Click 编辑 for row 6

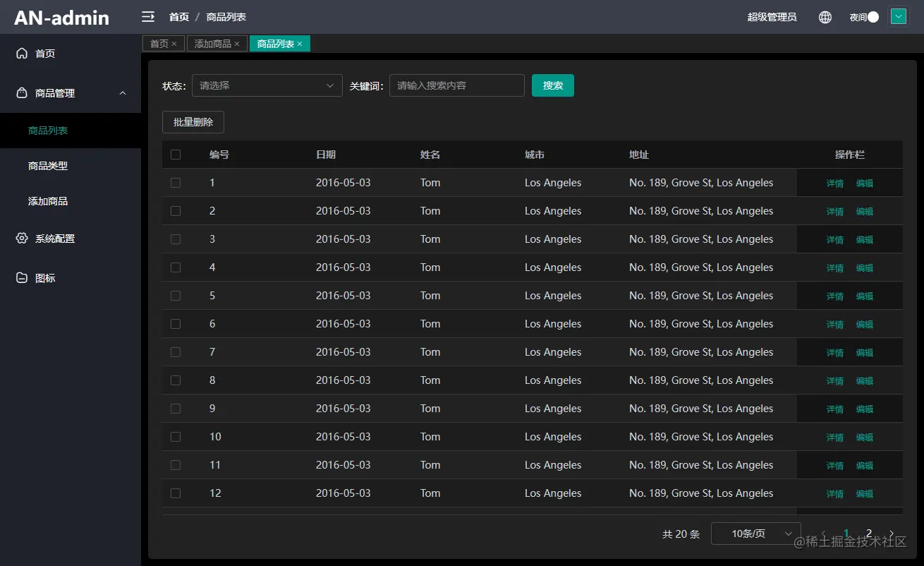coord(865,325)
